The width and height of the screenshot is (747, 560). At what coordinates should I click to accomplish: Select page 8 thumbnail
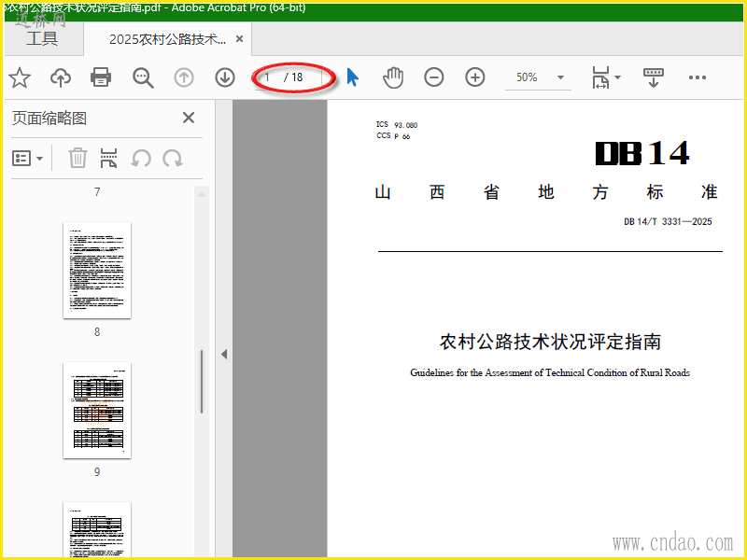(97, 270)
